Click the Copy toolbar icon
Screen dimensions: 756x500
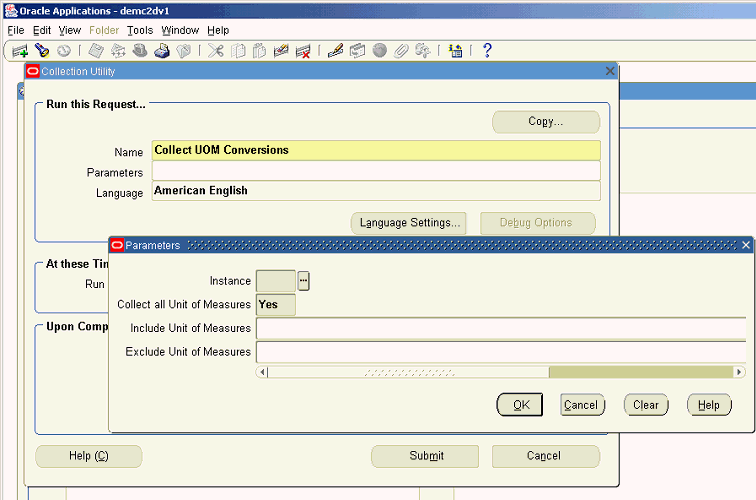(x=238, y=51)
